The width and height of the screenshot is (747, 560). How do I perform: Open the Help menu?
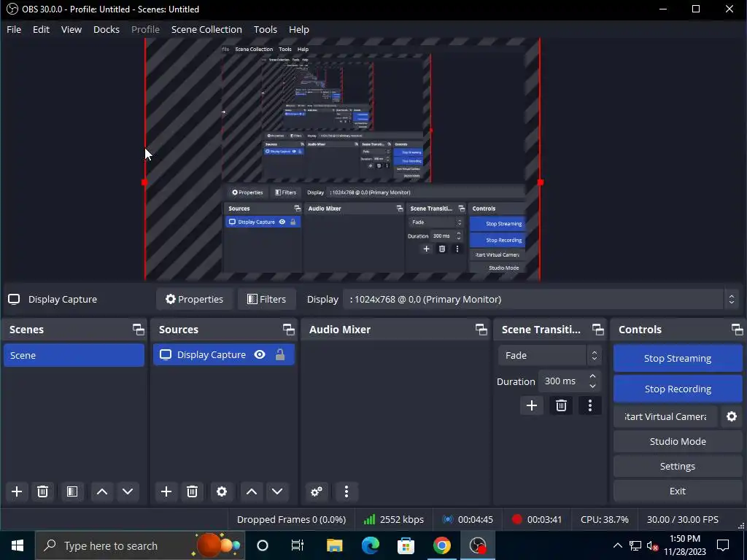(x=298, y=29)
